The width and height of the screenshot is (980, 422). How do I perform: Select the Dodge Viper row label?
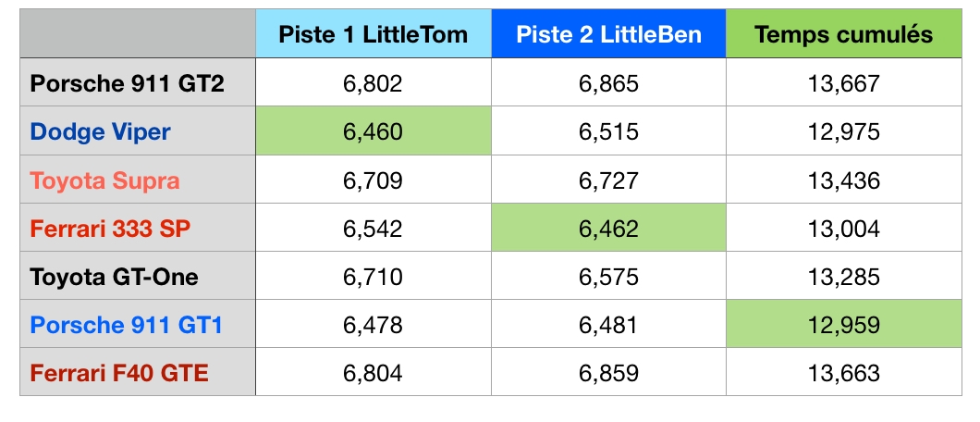tap(101, 131)
